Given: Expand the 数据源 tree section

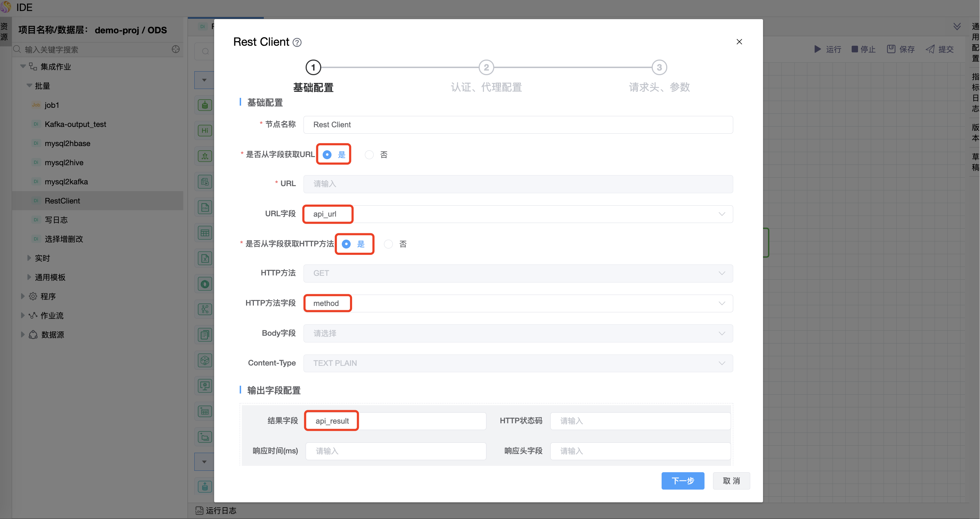Looking at the screenshot, I should (22, 334).
